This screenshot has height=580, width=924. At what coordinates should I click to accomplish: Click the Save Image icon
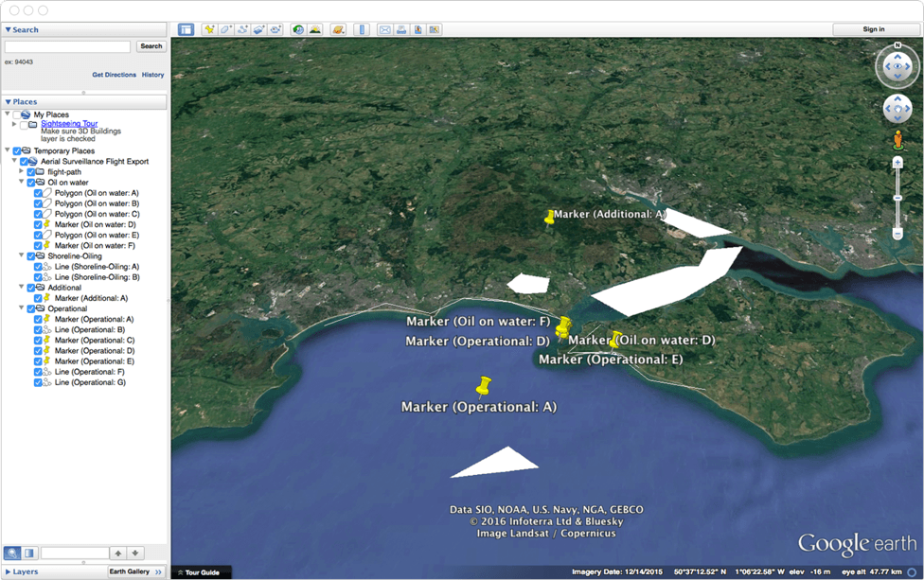click(418, 29)
